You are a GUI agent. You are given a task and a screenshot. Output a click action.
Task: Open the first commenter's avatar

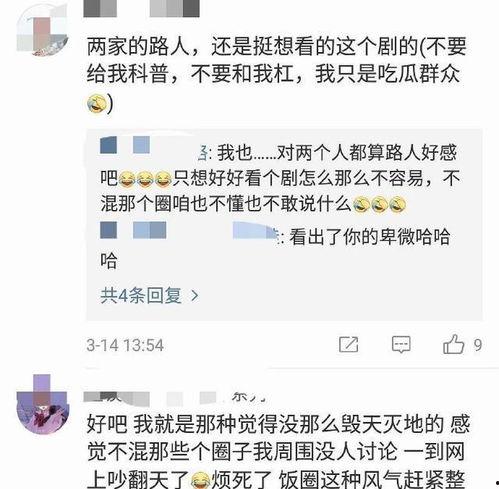pos(42,31)
